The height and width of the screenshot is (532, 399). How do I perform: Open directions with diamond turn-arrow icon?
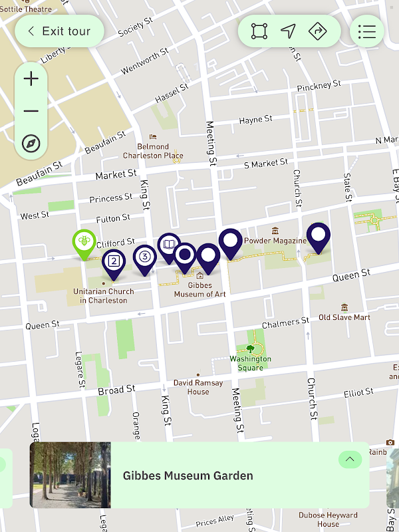click(318, 31)
